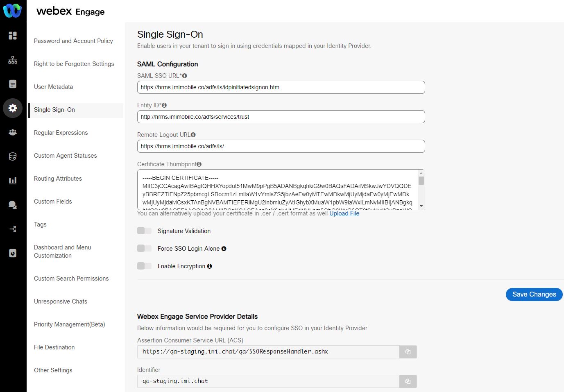
Task: Click into the SAML SSO URL field
Action: click(281, 87)
